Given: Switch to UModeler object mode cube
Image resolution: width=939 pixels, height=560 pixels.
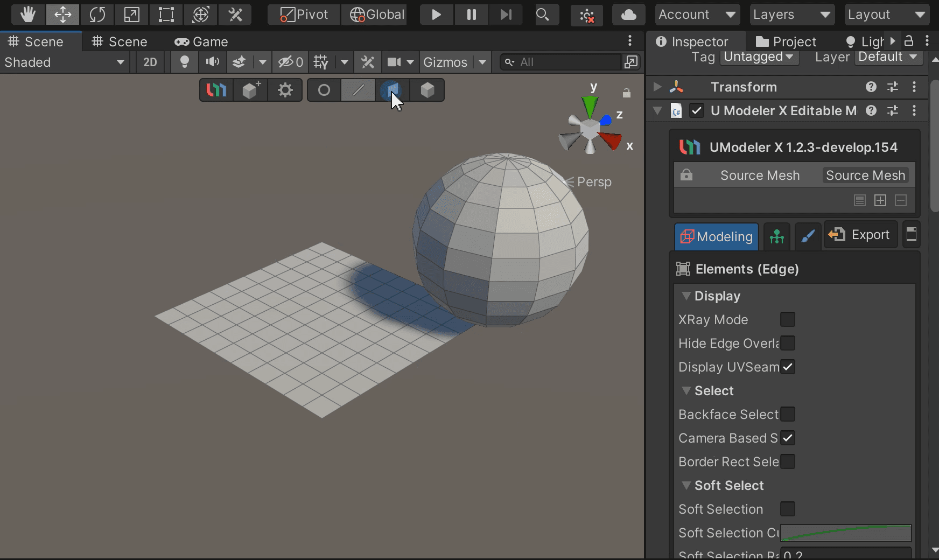Looking at the screenshot, I should (427, 90).
